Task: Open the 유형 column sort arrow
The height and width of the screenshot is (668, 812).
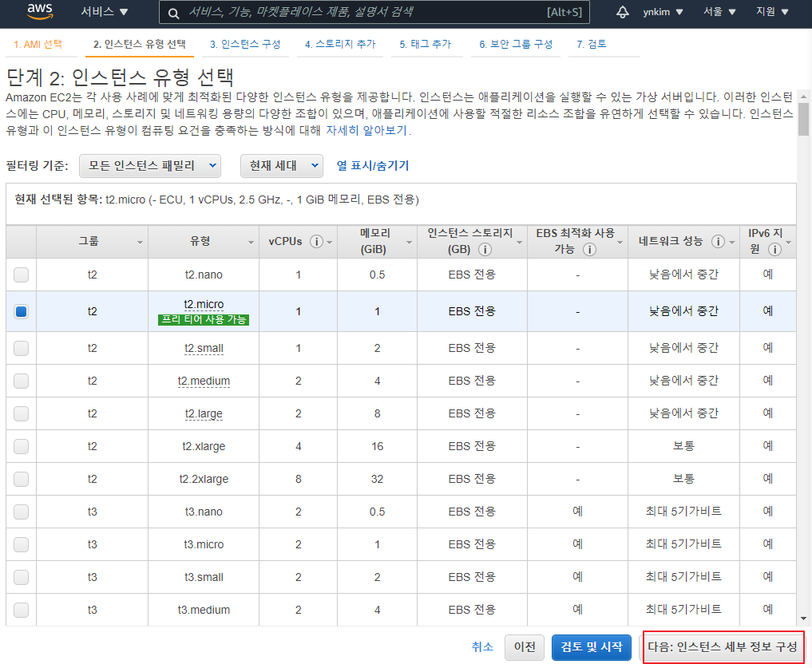Action: pyautogui.click(x=252, y=243)
